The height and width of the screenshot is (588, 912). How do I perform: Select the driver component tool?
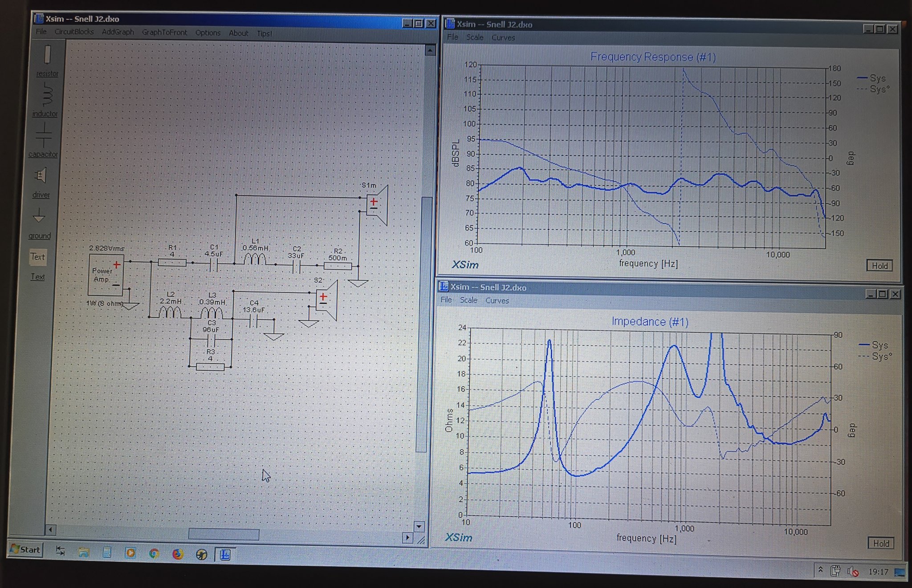tap(41, 182)
